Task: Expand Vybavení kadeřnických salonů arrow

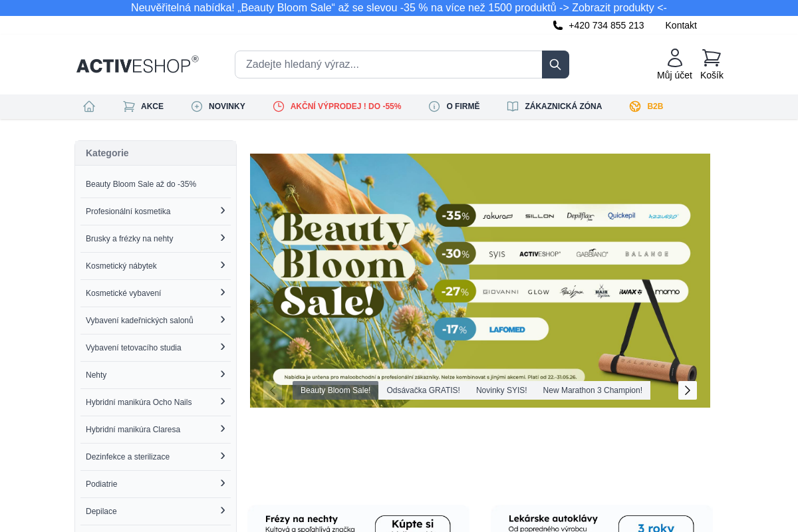Action: click(223, 320)
